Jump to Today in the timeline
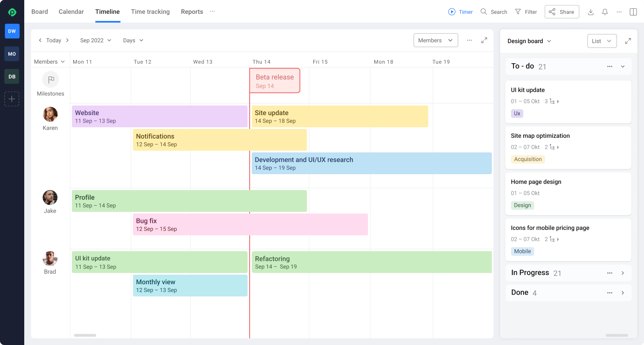The width and height of the screenshot is (644, 345). (x=54, y=40)
